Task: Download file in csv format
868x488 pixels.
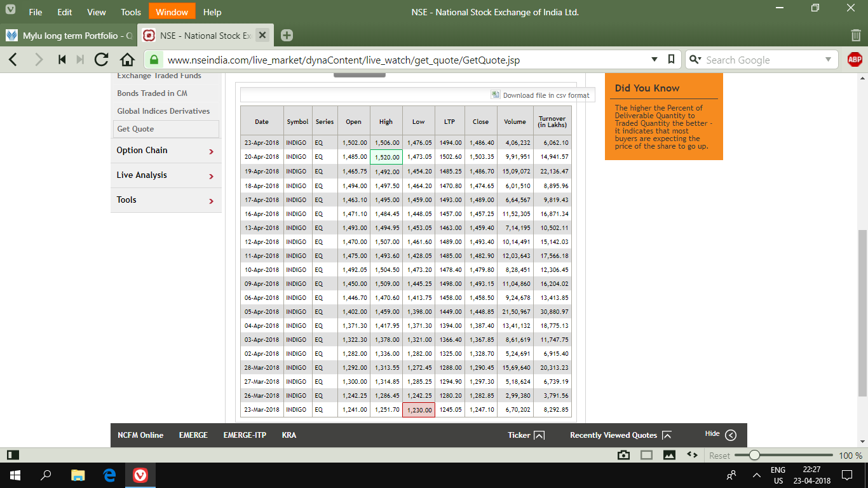Action: point(545,95)
